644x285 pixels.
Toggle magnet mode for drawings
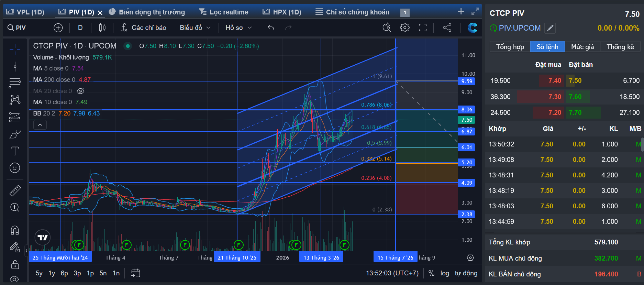(15, 230)
